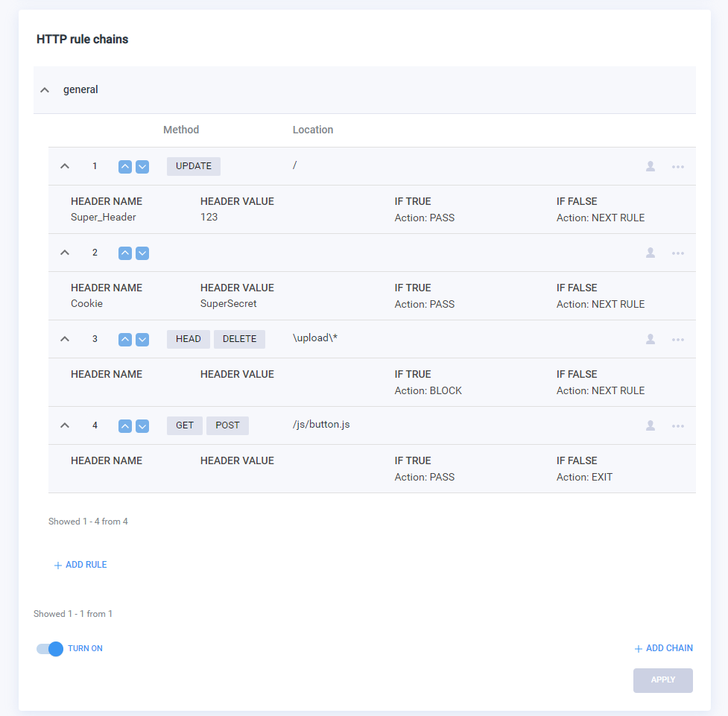Click the Cookie header name value
The height and width of the screenshot is (716, 728).
tap(87, 304)
